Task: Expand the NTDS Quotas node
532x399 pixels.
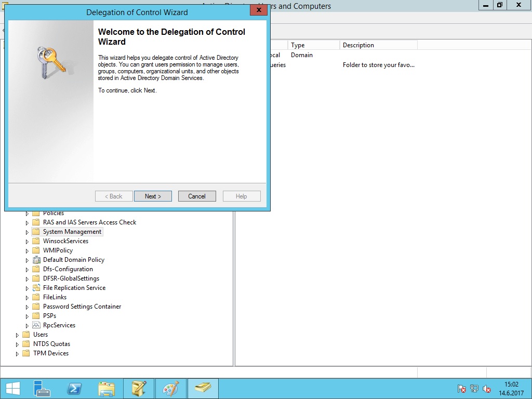Action: 18,344
